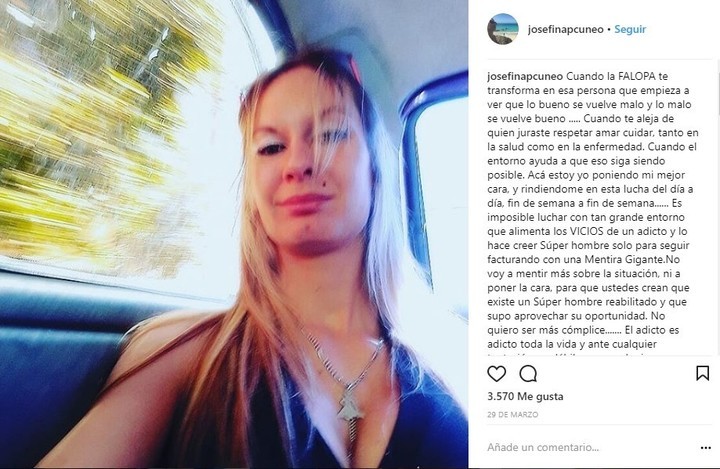
Task: Like the post with the heart icon
Action: click(x=496, y=374)
